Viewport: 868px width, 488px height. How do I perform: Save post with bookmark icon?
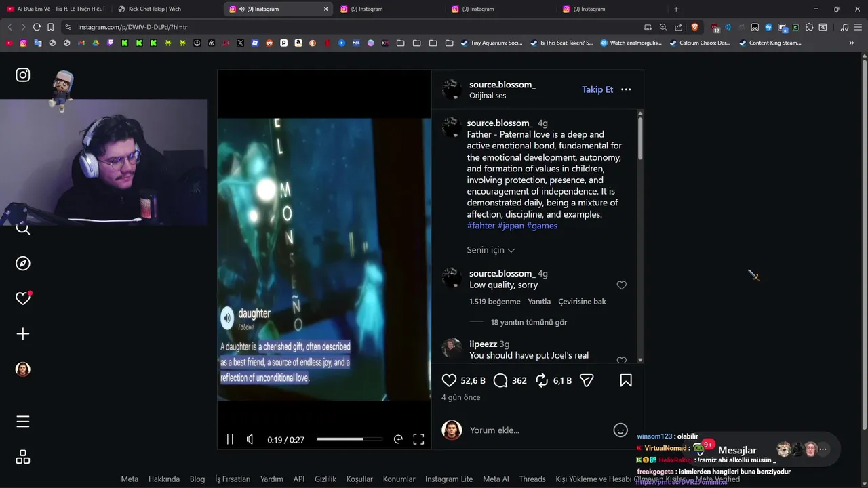[626, 380]
